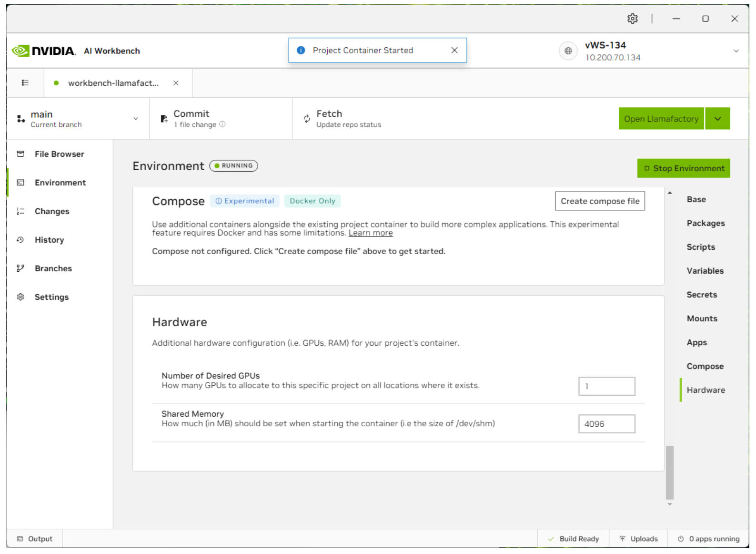Expand the main branch dropdown
This screenshot has width=756, height=554.
pos(136,119)
